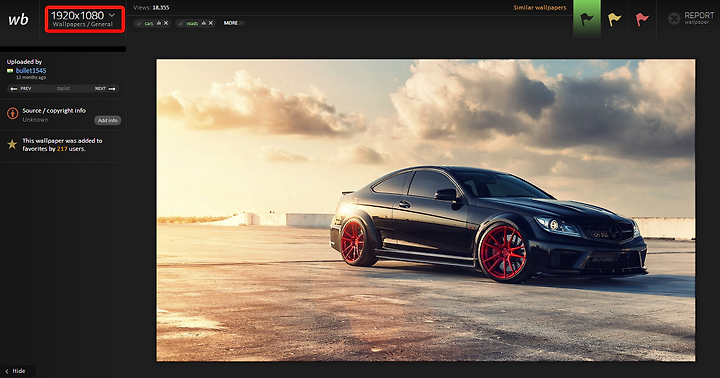Image resolution: width=720 pixels, height=378 pixels.
Task: Click the uploader's country flag icon
Action: (10, 71)
